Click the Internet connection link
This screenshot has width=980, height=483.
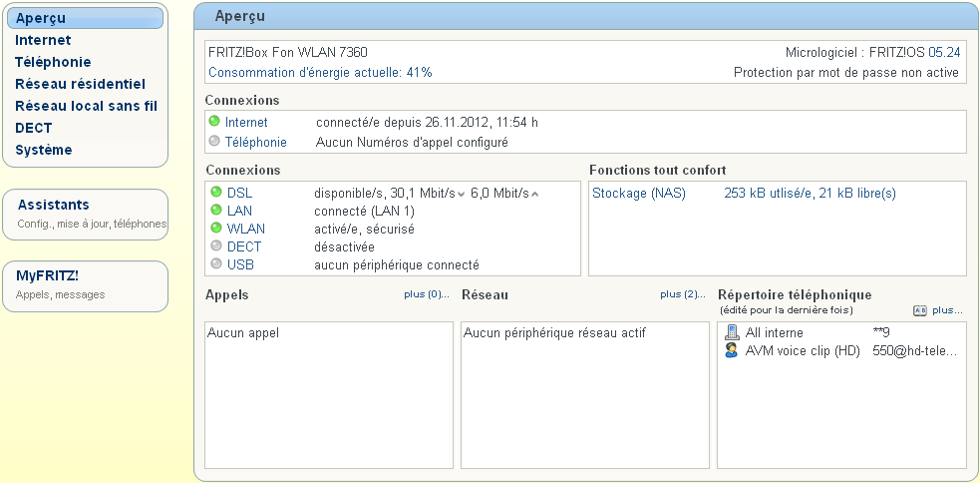point(246,123)
